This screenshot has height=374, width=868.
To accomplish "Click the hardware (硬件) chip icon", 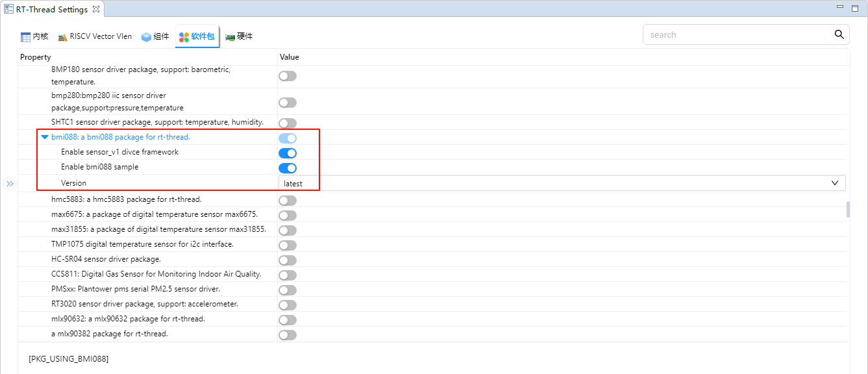I will tap(230, 37).
